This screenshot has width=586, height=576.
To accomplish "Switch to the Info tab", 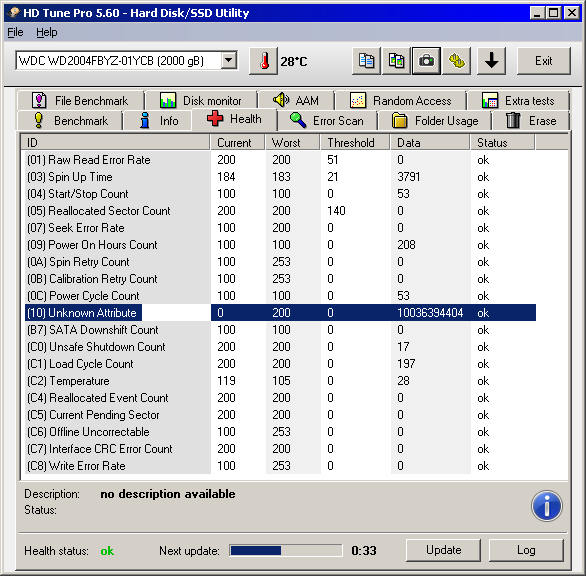I will click(158, 121).
